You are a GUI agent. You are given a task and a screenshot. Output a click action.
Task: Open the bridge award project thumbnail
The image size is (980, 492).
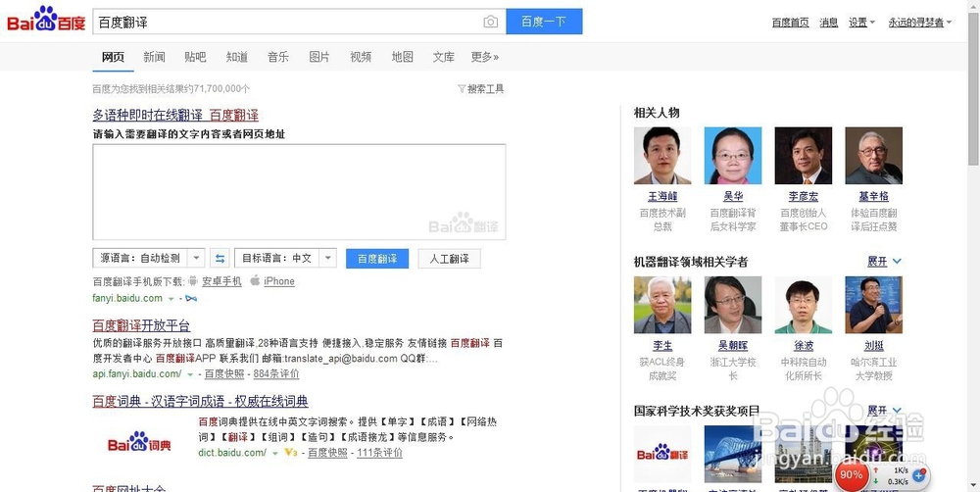click(x=733, y=454)
